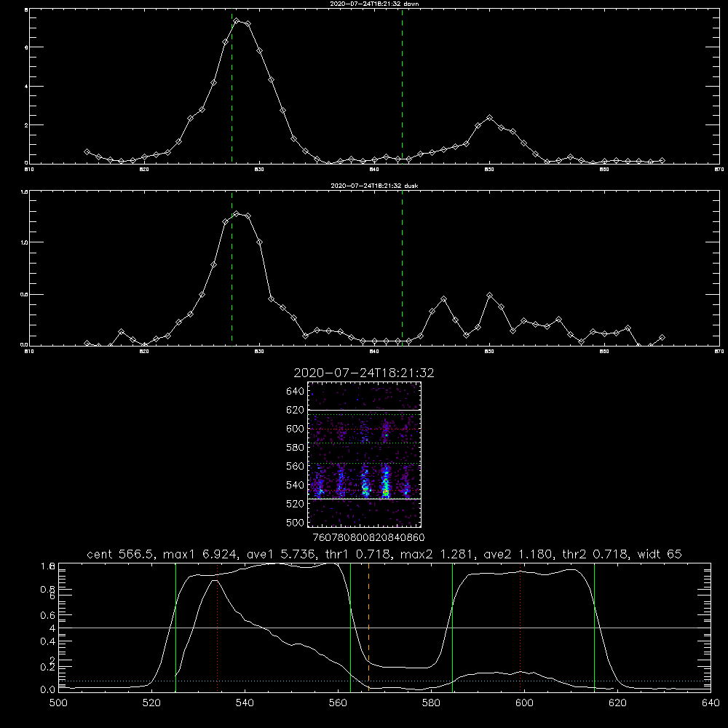The width and height of the screenshot is (728, 728).
Task: Select spectral image y-axis label 620
Action: click(296, 410)
